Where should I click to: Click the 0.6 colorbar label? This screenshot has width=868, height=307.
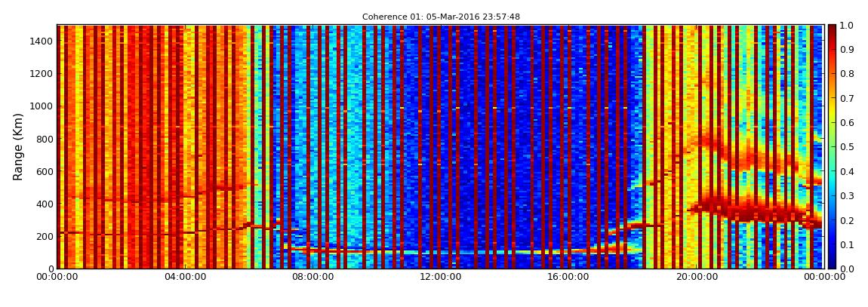[847, 123]
